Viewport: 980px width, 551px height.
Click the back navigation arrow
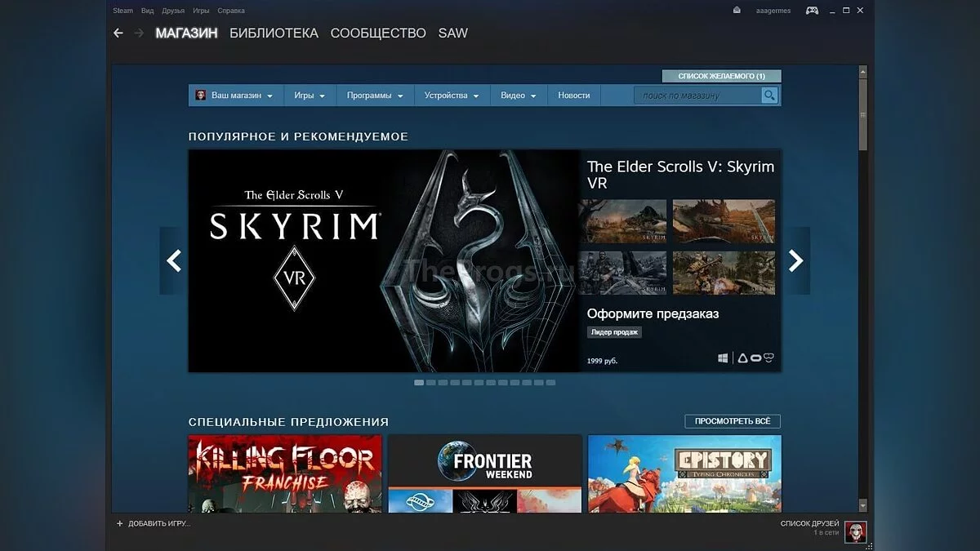pos(118,33)
